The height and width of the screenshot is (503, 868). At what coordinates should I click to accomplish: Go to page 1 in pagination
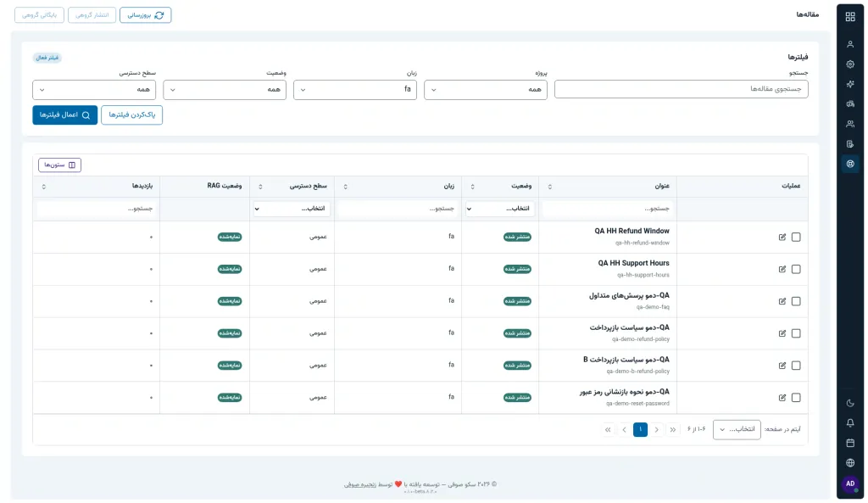(641, 429)
